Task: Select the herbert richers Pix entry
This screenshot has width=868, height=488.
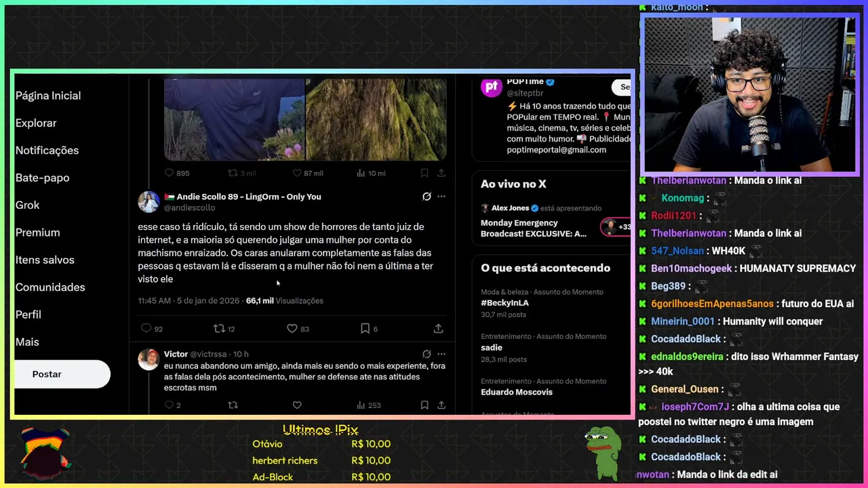Action: pyautogui.click(x=321, y=460)
